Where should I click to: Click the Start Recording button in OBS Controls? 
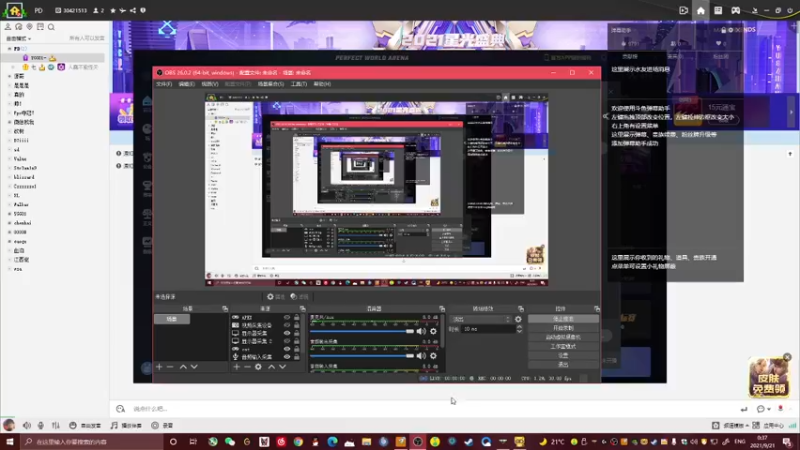(x=563, y=328)
